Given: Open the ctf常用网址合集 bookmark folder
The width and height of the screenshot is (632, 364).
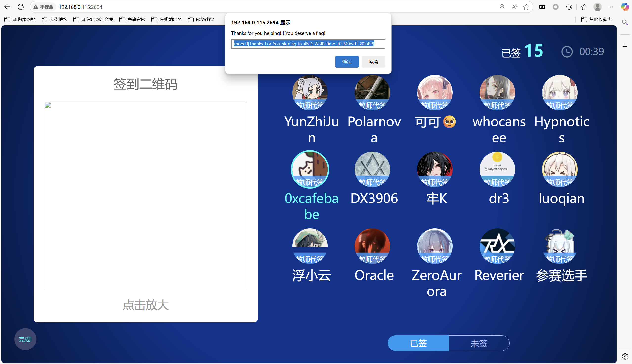Looking at the screenshot, I should point(93,20).
